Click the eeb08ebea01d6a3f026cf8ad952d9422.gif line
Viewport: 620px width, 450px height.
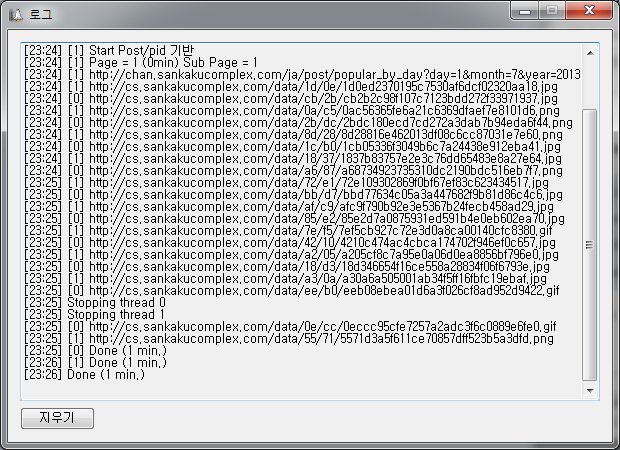[291, 290]
